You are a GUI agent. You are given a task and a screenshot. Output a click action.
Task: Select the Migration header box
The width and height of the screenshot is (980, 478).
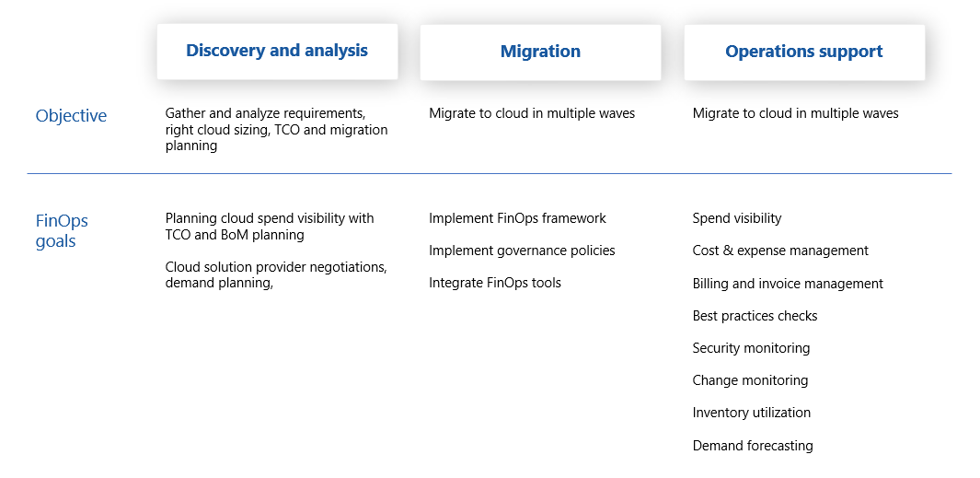(540, 52)
